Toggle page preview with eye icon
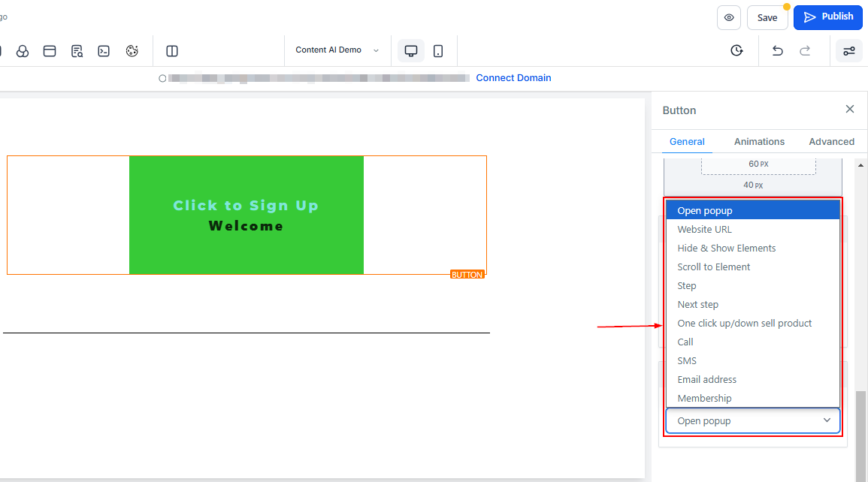868x482 pixels. coord(729,17)
